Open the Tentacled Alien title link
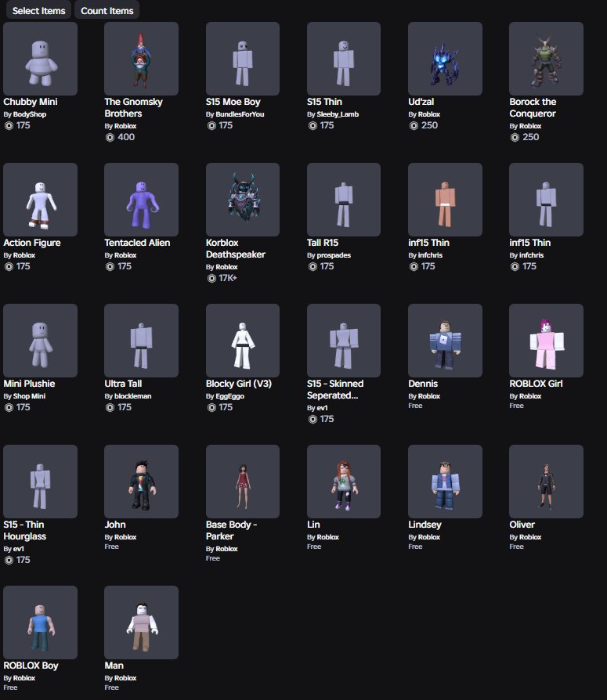This screenshot has width=607, height=700. click(x=137, y=243)
